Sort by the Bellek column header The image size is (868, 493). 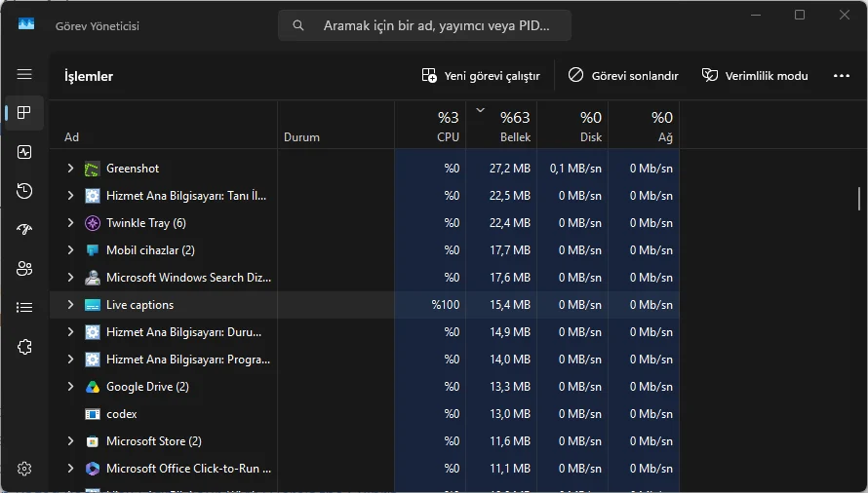pos(501,125)
